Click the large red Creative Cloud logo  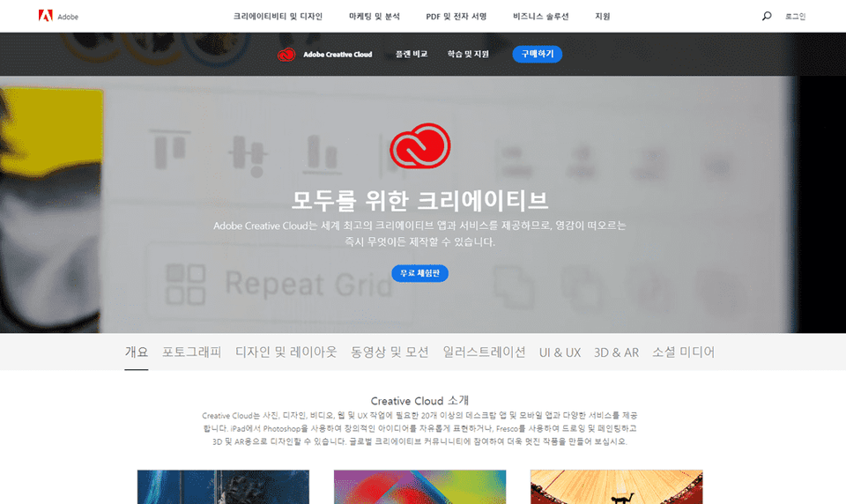(x=420, y=145)
